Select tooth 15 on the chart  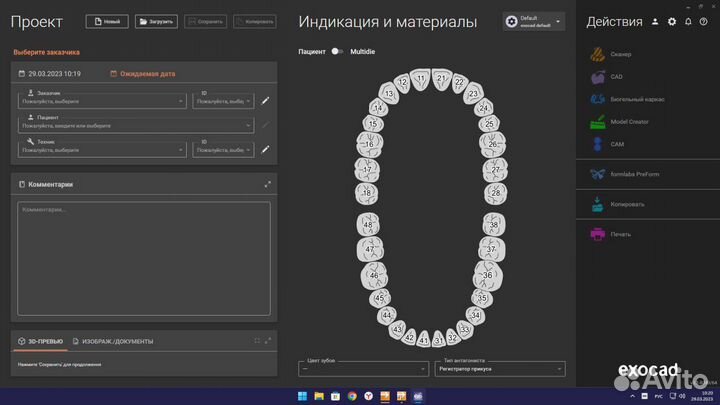373,124
